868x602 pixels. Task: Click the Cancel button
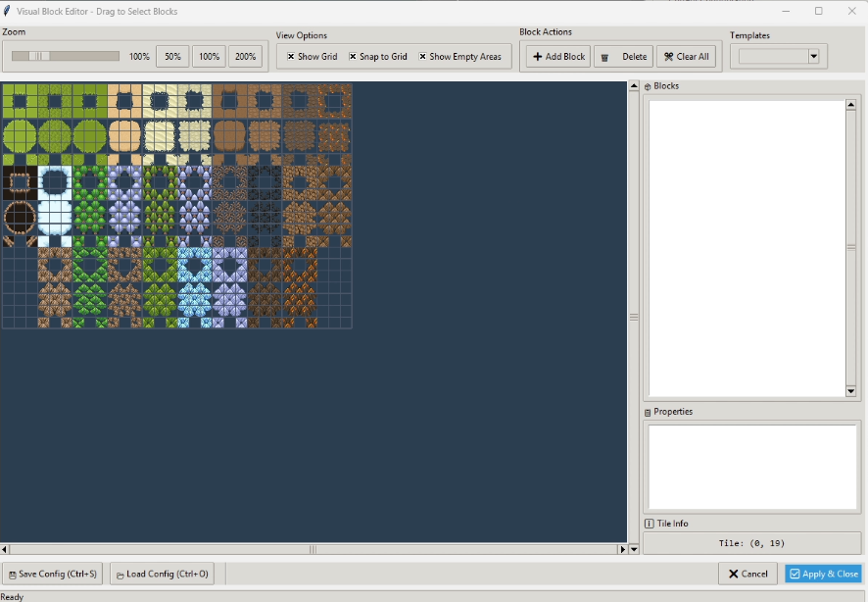pos(747,574)
